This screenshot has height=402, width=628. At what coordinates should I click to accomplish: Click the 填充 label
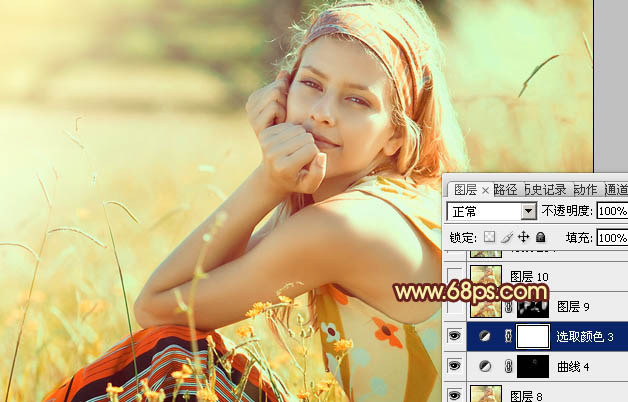coord(579,238)
